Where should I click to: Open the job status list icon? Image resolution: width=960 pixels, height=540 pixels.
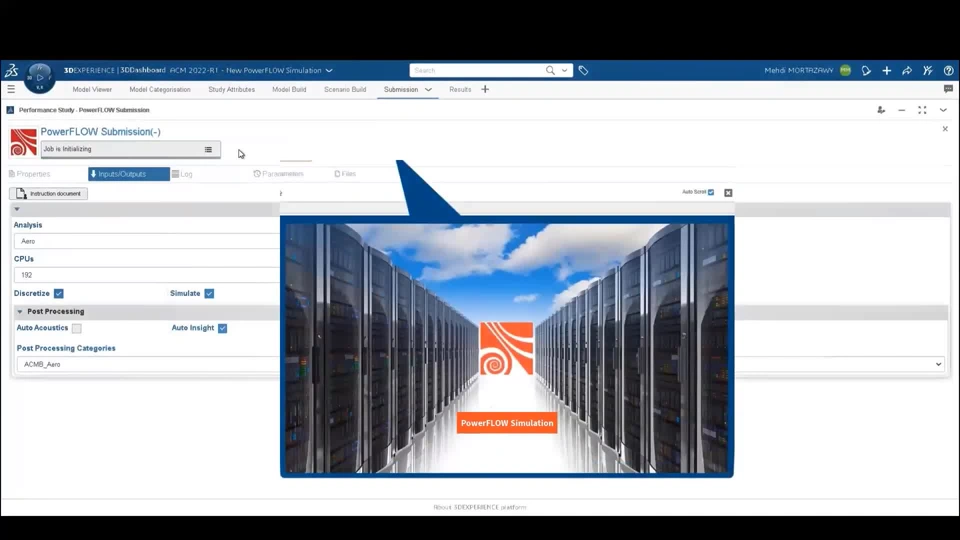point(208,149)
